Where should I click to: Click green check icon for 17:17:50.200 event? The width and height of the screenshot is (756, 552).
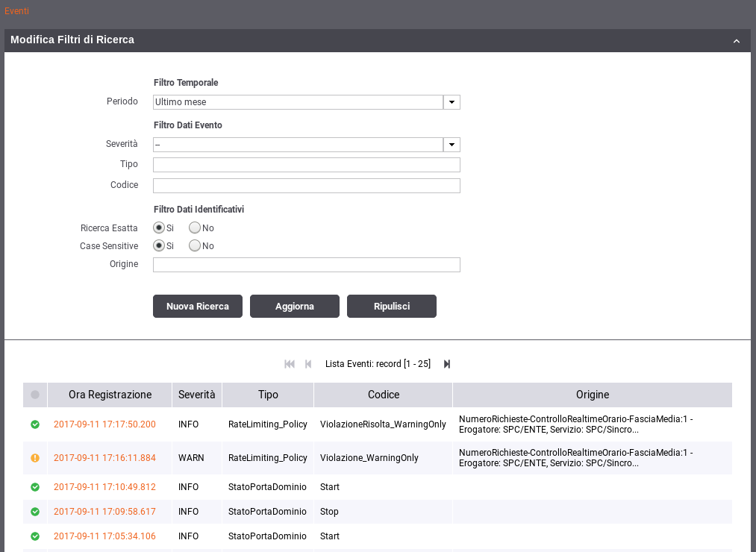[35, 424]
